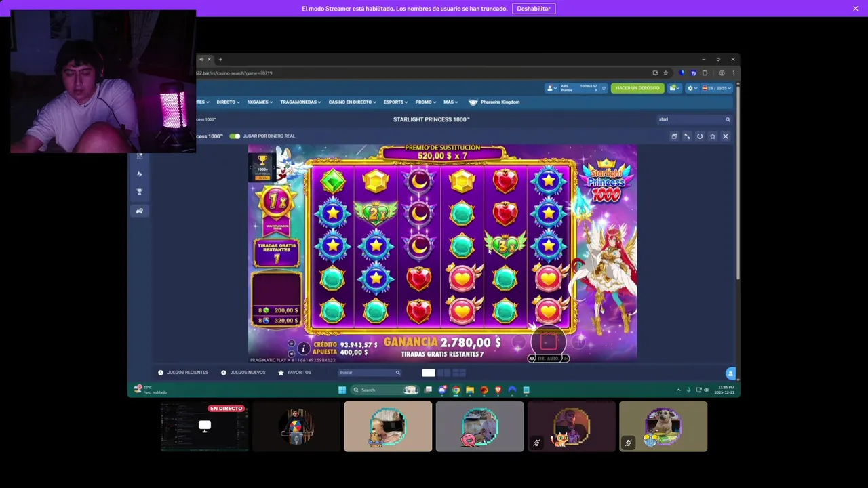Open Pharaoh's Kingdom promo link
This screenshot has width=868, height=488.
click(494, 102)
